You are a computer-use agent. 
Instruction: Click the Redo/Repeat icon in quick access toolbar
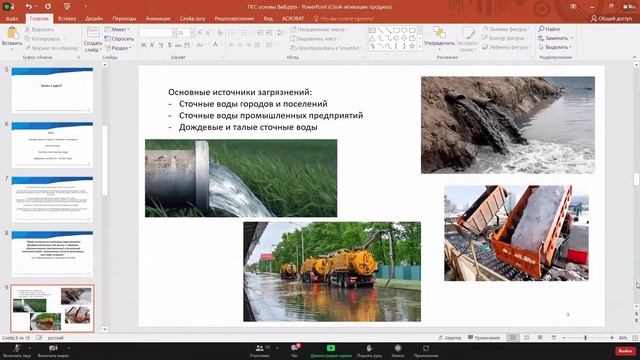point(48,7)
